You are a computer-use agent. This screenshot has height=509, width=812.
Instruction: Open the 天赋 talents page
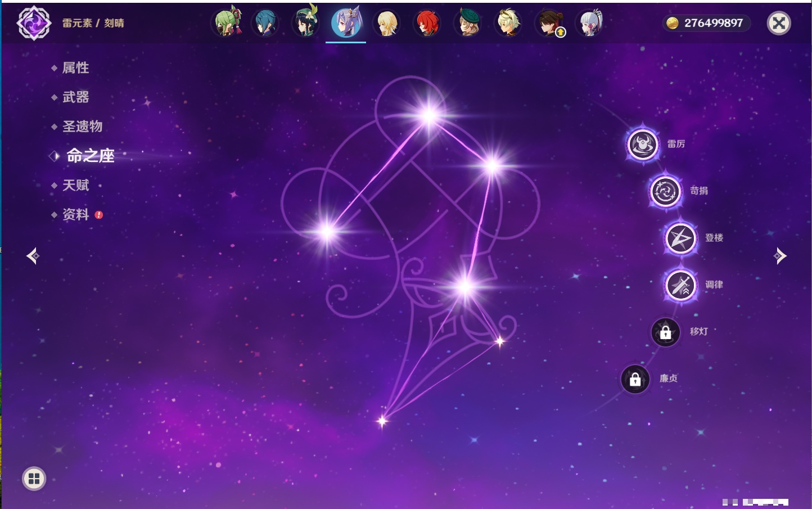pos(75,185)
